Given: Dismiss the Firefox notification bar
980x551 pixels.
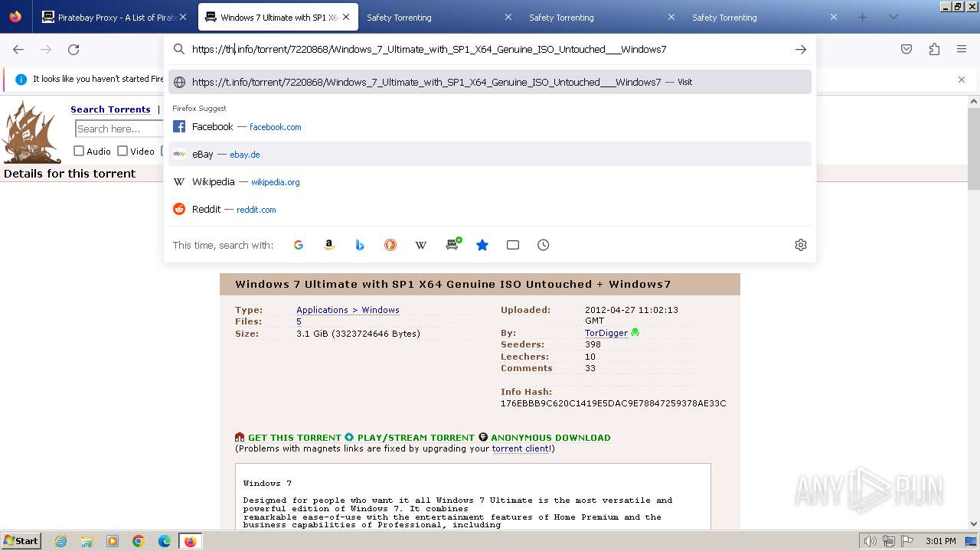Looking at the screenshot, I should tap(962, 79).
